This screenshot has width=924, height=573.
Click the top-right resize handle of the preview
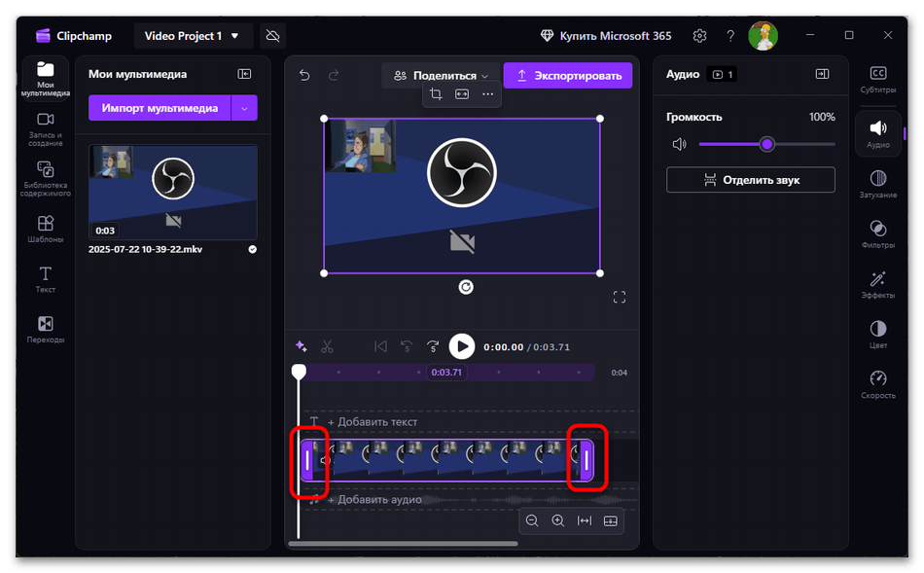[x=600, y=119]
